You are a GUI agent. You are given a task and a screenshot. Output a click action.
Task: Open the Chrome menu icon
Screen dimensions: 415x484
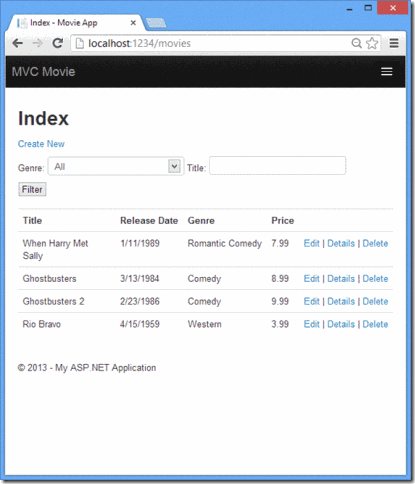[x=394, y=43]
